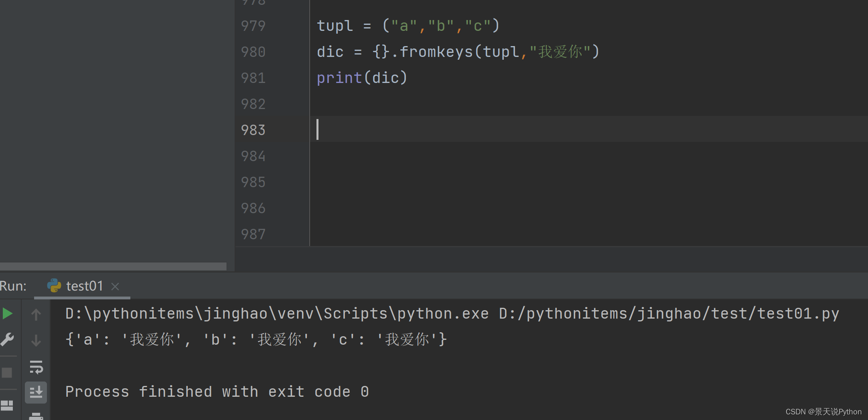Viewport: 868px width, 420px height.
Task: Open run configuration wrench icon
Action: tap(7, 340)
